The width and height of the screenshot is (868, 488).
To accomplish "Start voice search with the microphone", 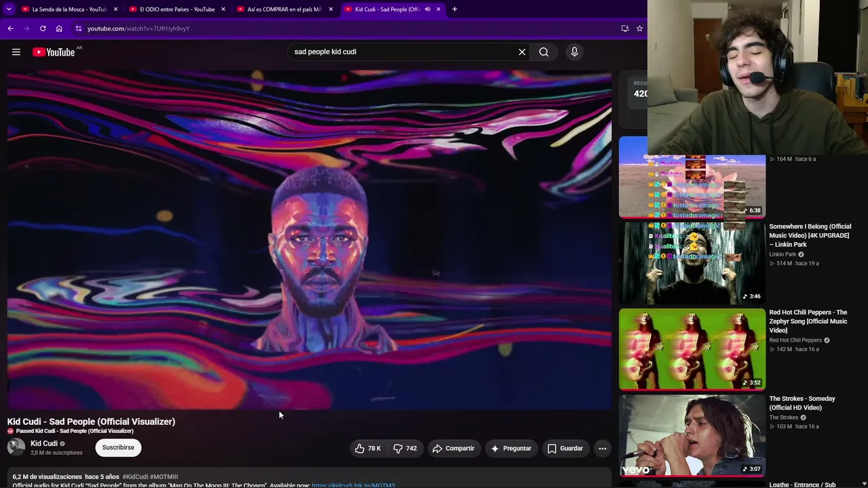I will point(574,52).
